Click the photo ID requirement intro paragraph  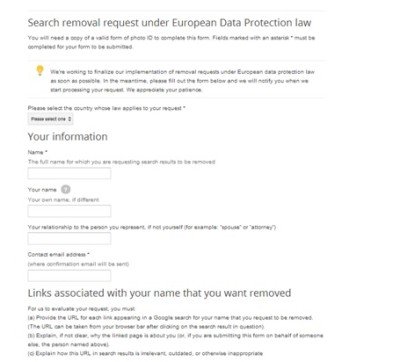pos(171,42)
